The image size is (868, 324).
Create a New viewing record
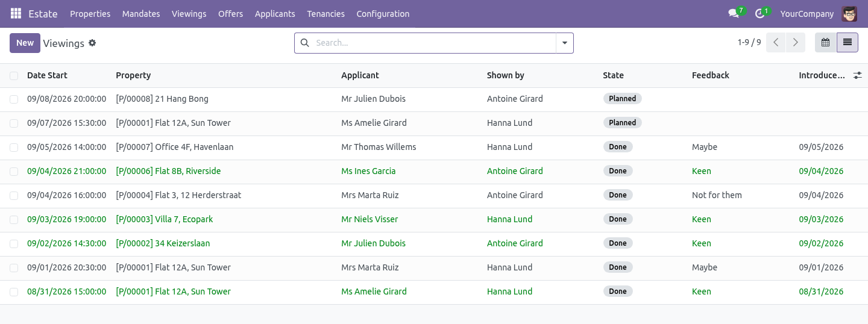pos(25,43)
